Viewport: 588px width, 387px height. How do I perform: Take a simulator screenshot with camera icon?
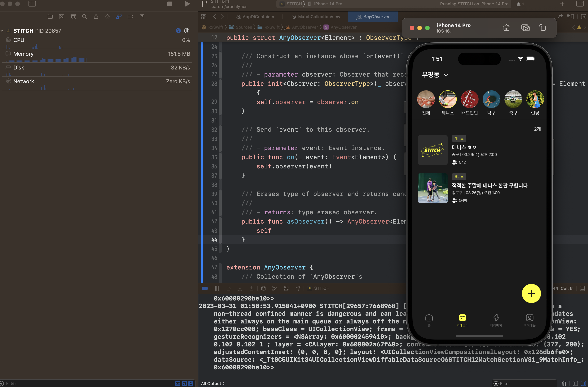click(x=525, y=28)
